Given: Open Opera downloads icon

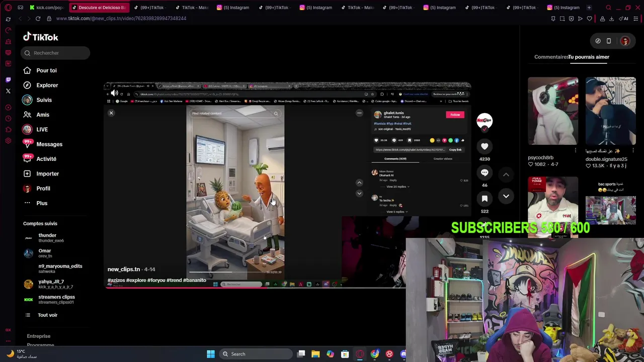Looking at the screenshot, I should pyautogui.click(x=611, y=19).
